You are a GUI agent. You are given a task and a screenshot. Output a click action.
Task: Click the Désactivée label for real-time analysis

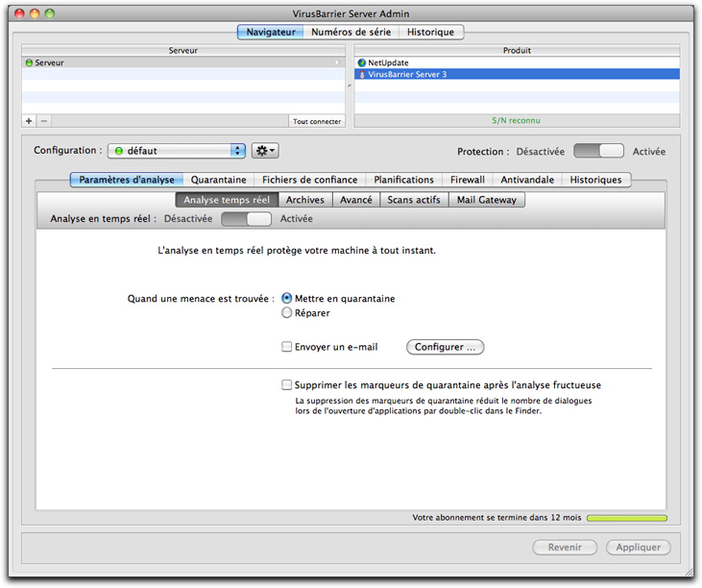pos(188,219)
